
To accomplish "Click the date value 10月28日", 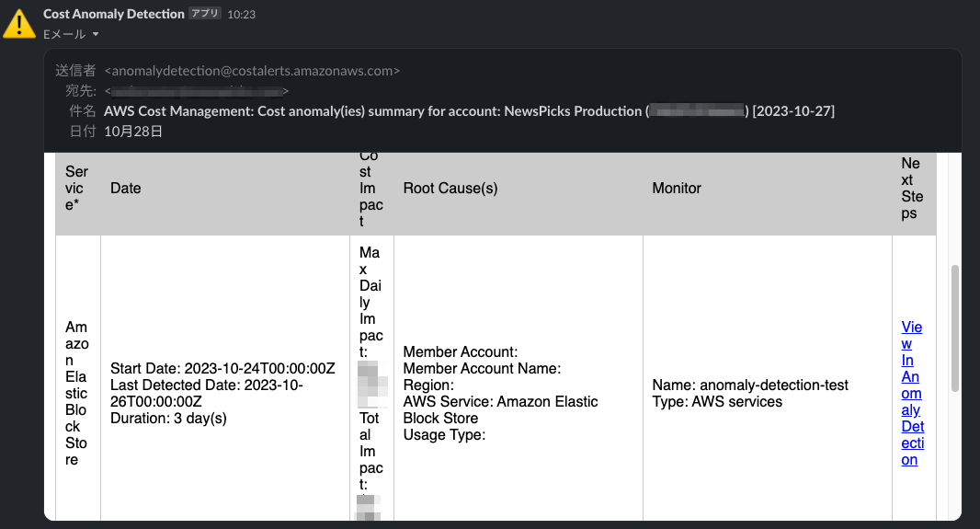I will (x=133, y=132).
